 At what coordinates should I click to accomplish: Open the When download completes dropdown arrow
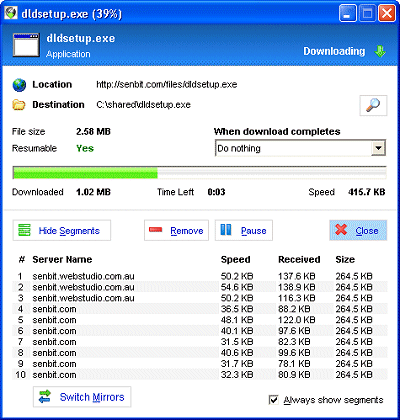[x=378, y=148]
